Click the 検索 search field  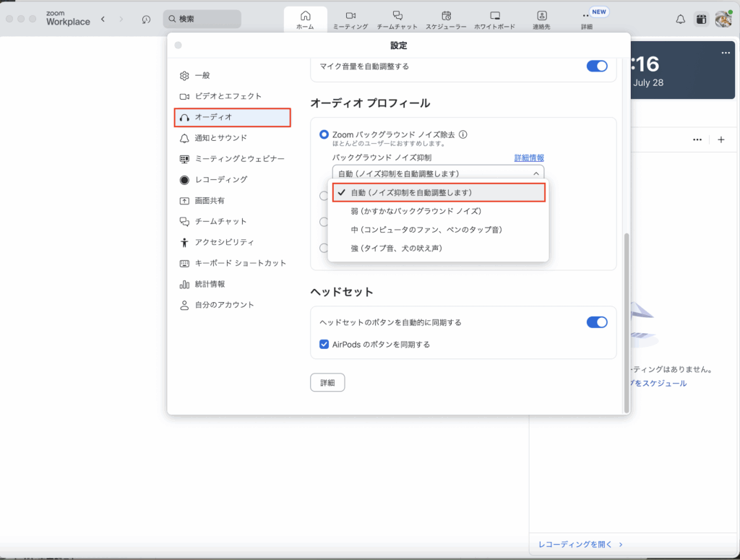pos(202,19)
